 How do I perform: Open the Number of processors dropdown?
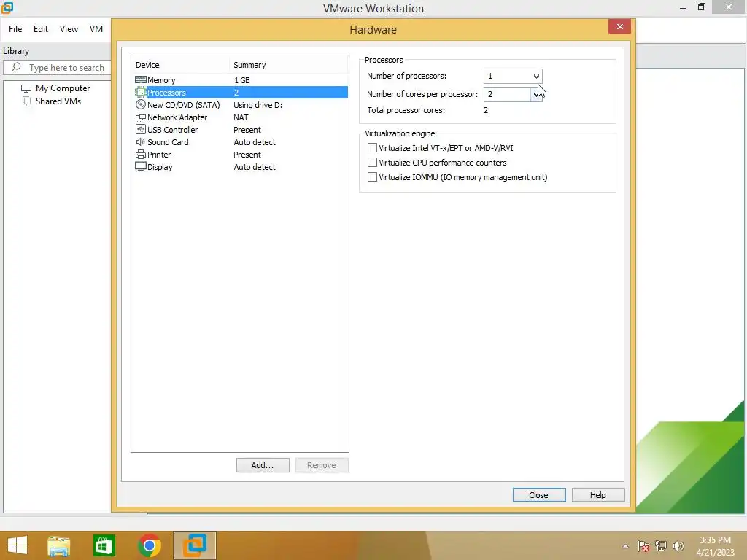[536, 76]
